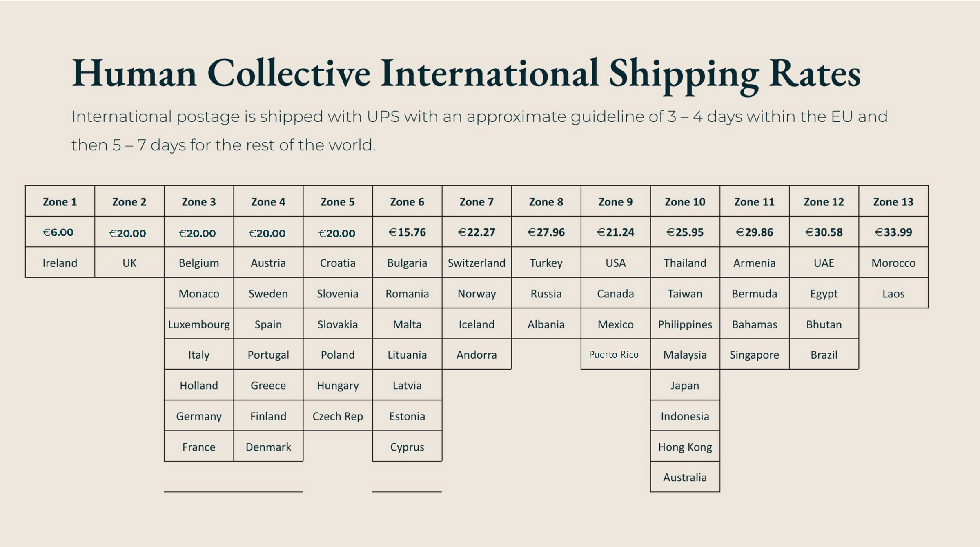Select Denmark in the Zone 4 column
Screen dimensions: 980x547
point(268,447)
